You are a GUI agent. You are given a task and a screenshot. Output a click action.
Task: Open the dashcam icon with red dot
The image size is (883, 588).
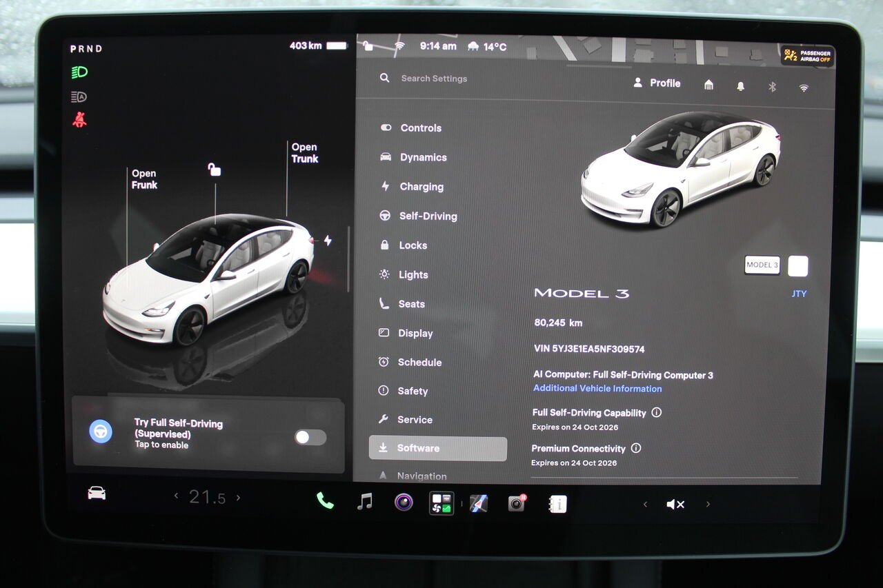[x=517, y=503]
